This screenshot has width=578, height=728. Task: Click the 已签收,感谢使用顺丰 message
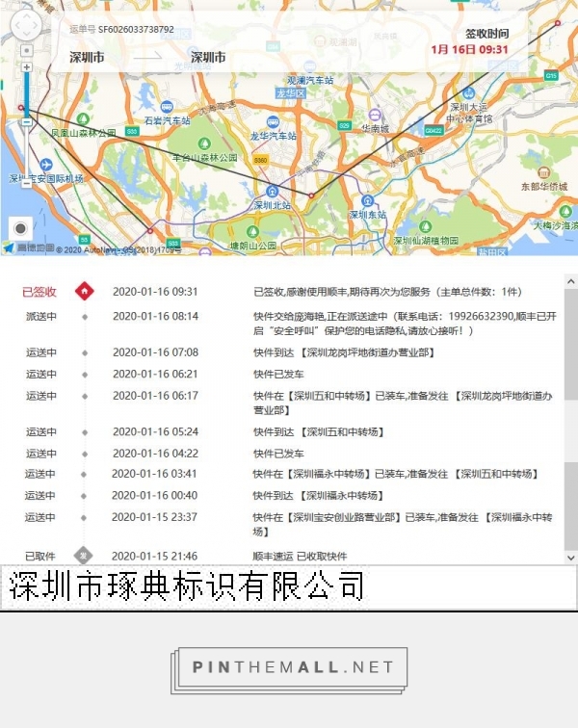point(387,292)
